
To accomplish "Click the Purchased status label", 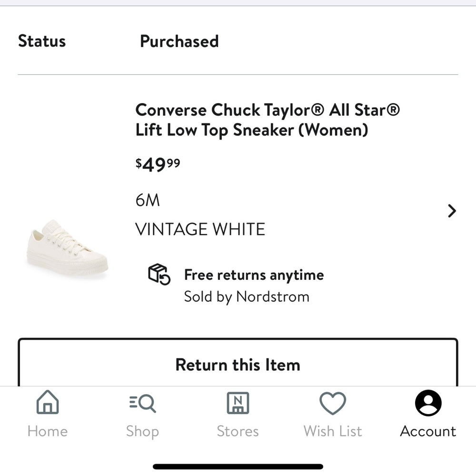I will [179, 41].
